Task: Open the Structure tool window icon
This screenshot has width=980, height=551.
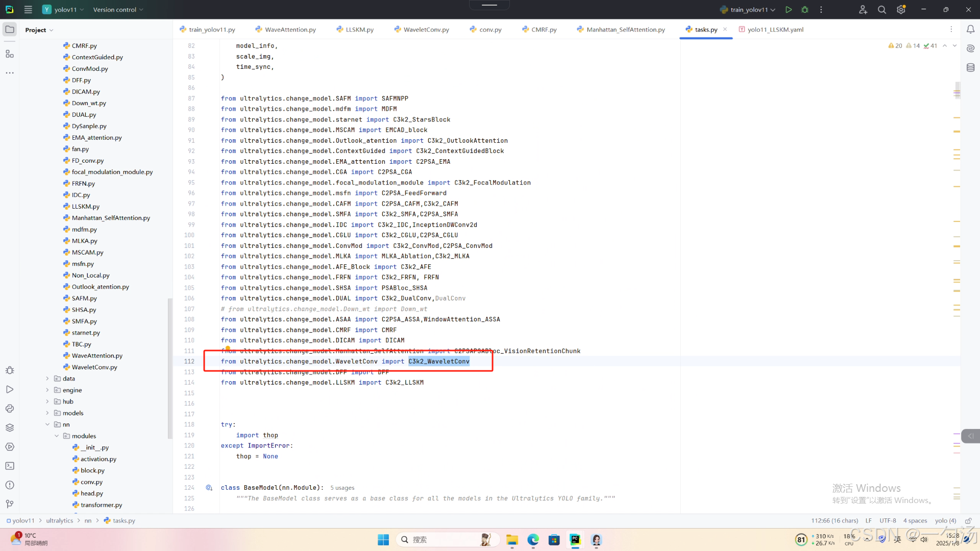Action: pyautogui.click(x=10, y=54)
